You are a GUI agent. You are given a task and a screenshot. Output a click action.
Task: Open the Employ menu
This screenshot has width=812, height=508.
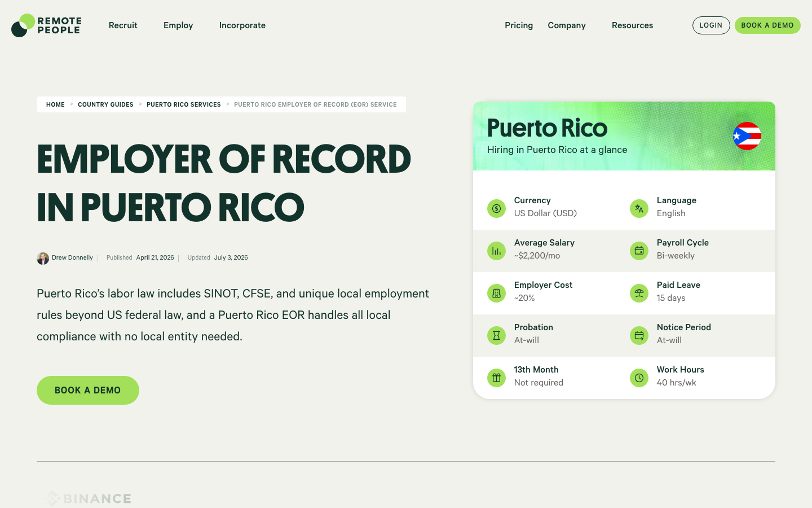click(x=178, y=25)
